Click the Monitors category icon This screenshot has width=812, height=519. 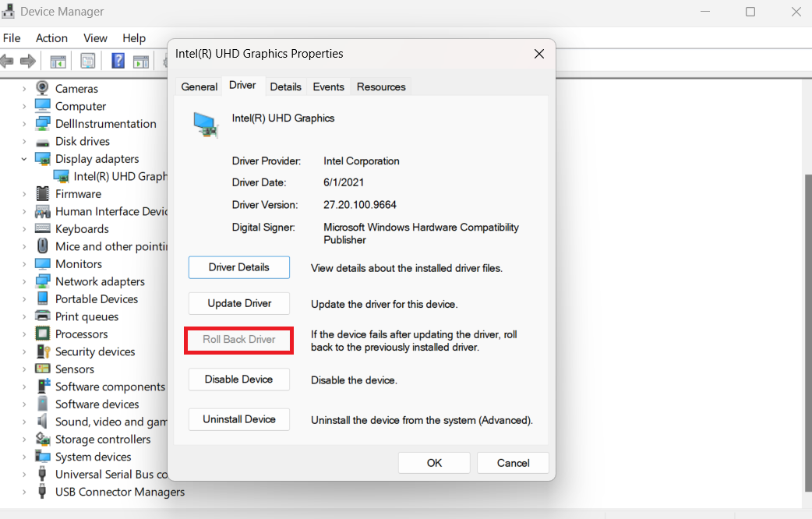click(42, 263)
